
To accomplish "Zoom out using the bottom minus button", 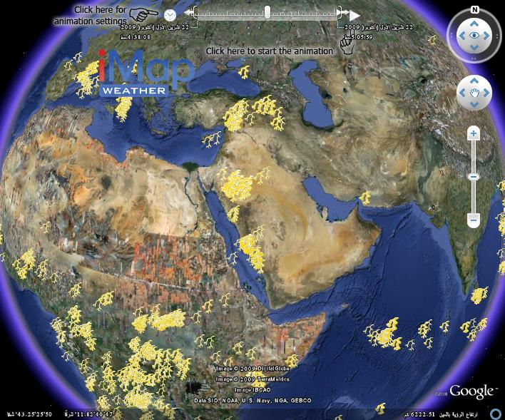I will (474, 220).
